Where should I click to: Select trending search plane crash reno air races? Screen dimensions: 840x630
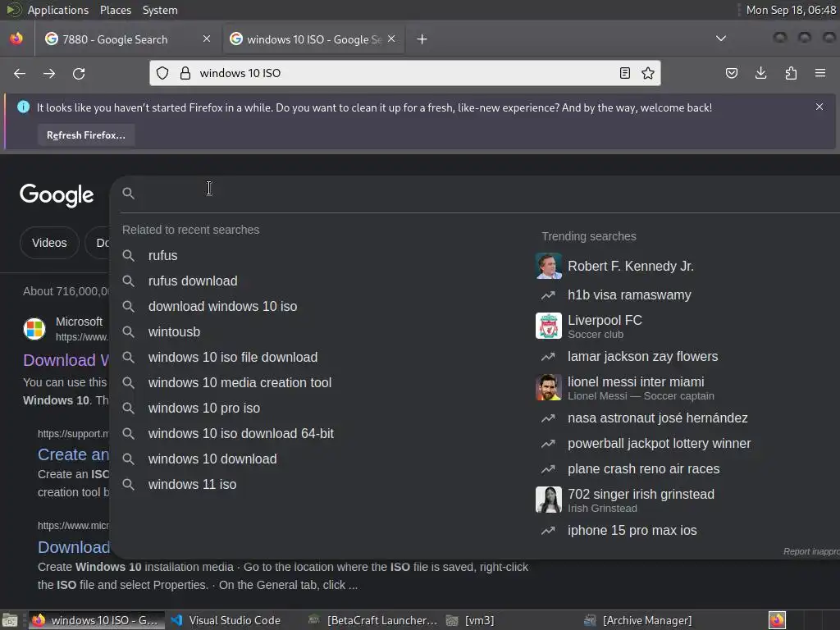[643, 469]
